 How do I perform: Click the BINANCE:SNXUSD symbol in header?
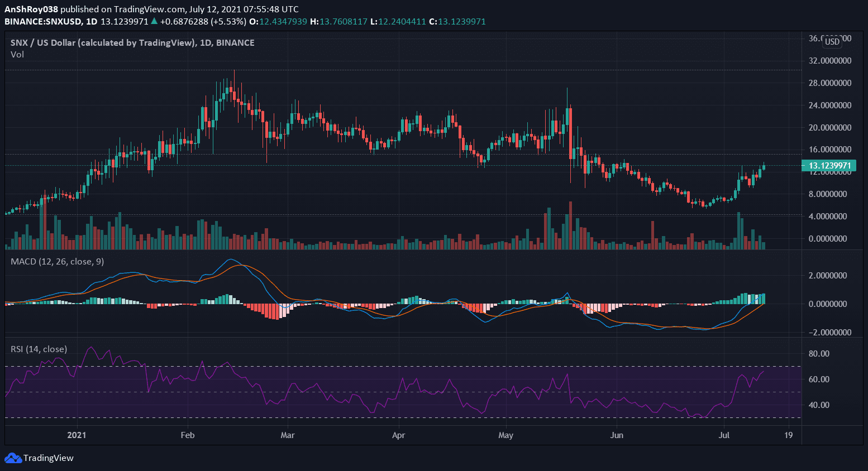click(x=42, y=22)
